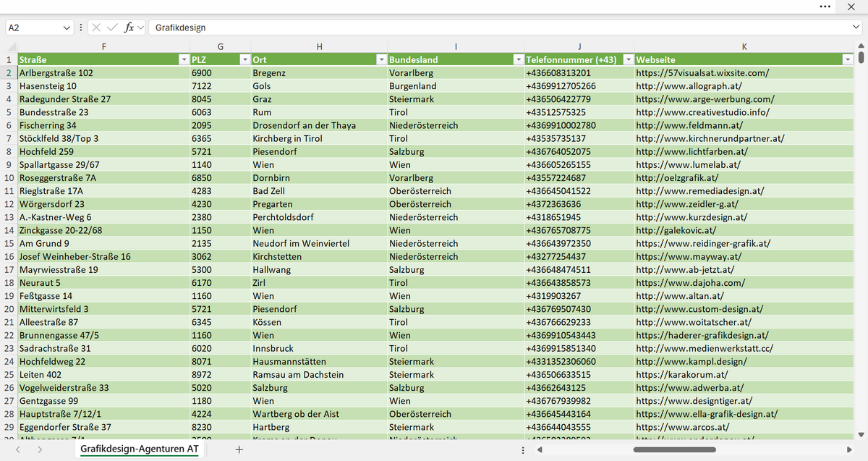This screenshot has width=868, height=461.
Task: Open the Name Box dropdown arrow
Action: click(67, 28)
